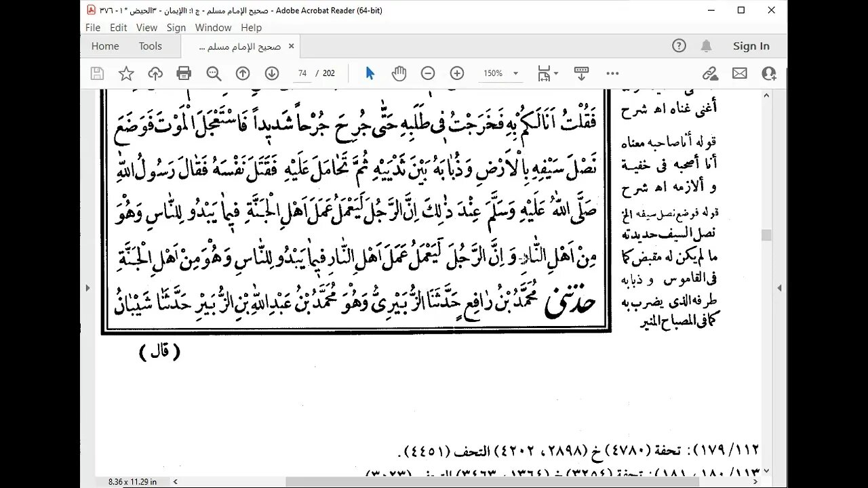The height and width of the screenshot is (488, 868).
Task: Send the file by email envelope icon
Action: tap(739, 73)
